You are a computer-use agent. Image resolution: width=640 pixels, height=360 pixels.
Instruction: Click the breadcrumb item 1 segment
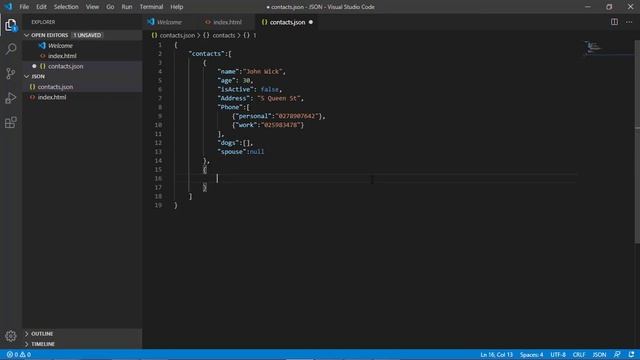tap(250, 36)
